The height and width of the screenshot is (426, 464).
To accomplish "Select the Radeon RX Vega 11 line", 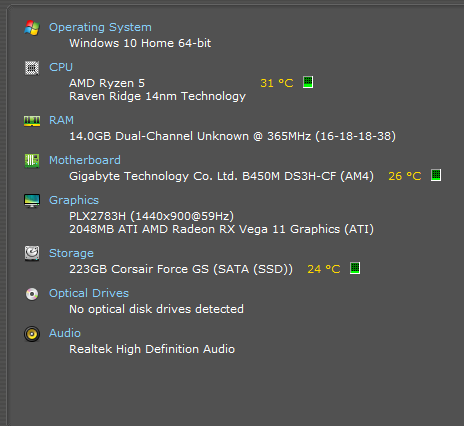I will pos(221,229).
